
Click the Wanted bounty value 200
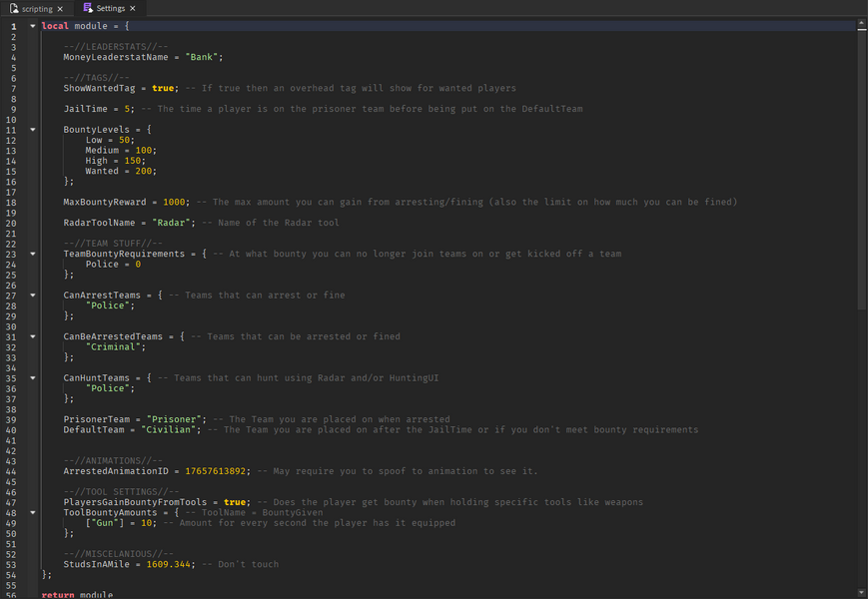click(x=144, y=171)
